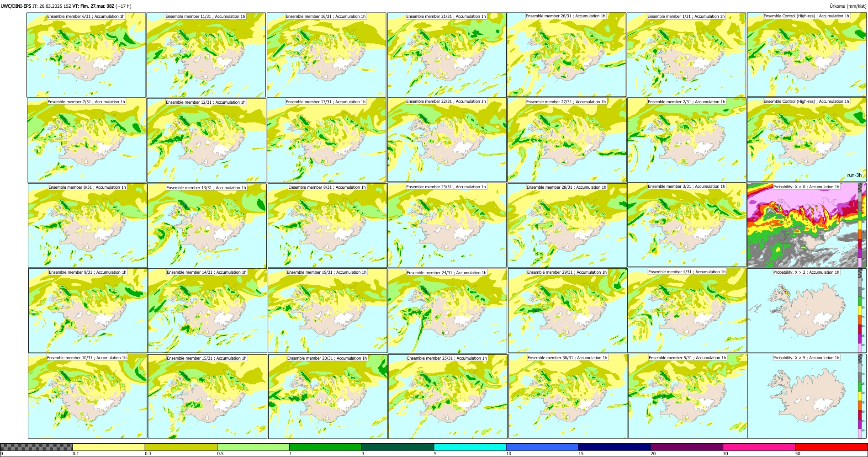
Task: View the Ensemble member 20/31 panel
Action: (x=328, y=396)
